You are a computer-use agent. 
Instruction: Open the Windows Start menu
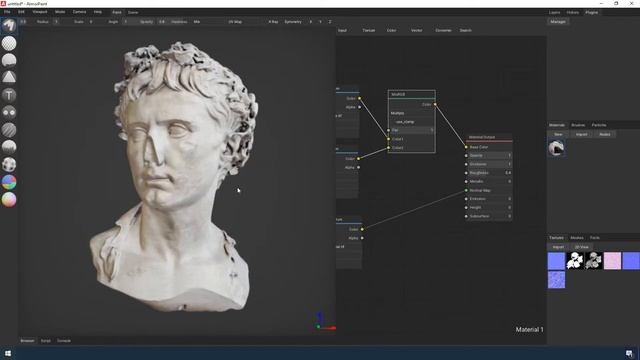pos(8,353)
